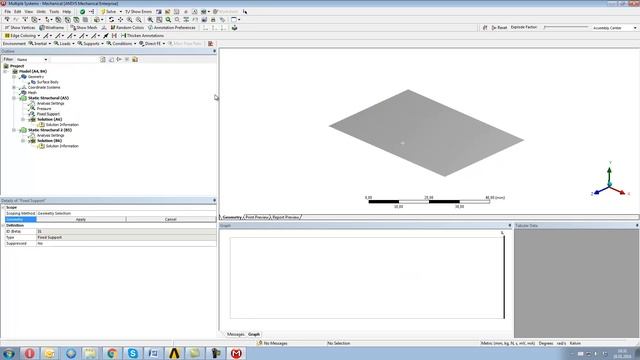Open the Direct FE dropdown menu
Screen dimensions: 640x360
[152, 44]
